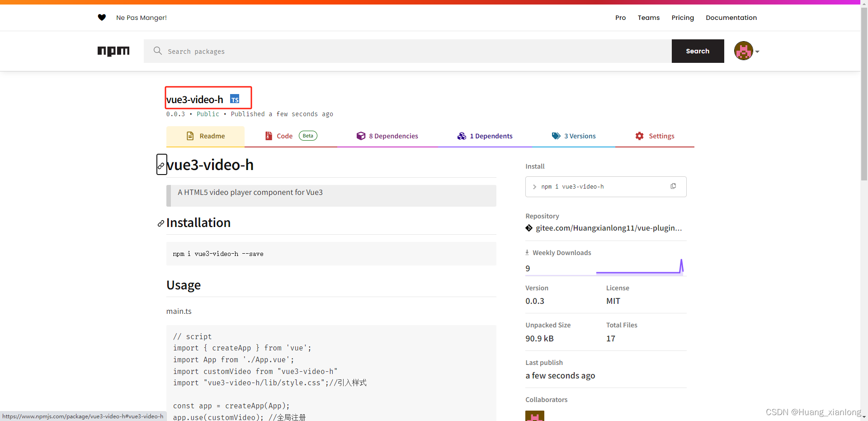Click the TypeScript TS badge icon

[x=235, y=99]
